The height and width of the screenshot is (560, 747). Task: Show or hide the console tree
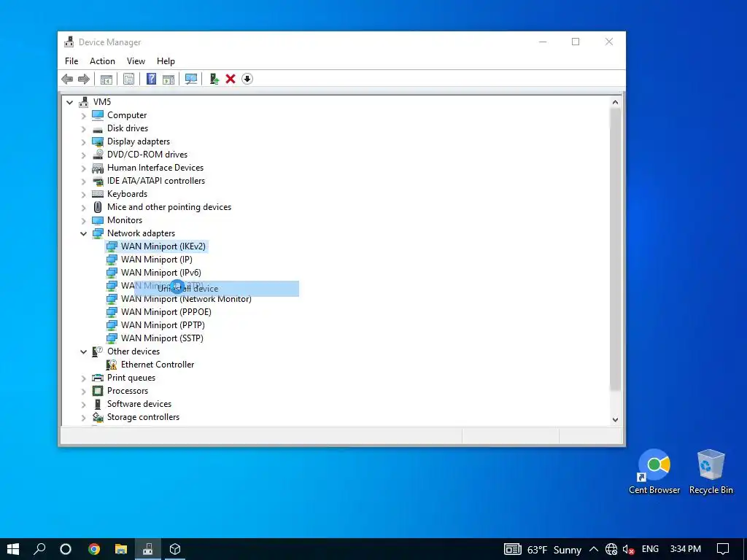click(107, 79)
